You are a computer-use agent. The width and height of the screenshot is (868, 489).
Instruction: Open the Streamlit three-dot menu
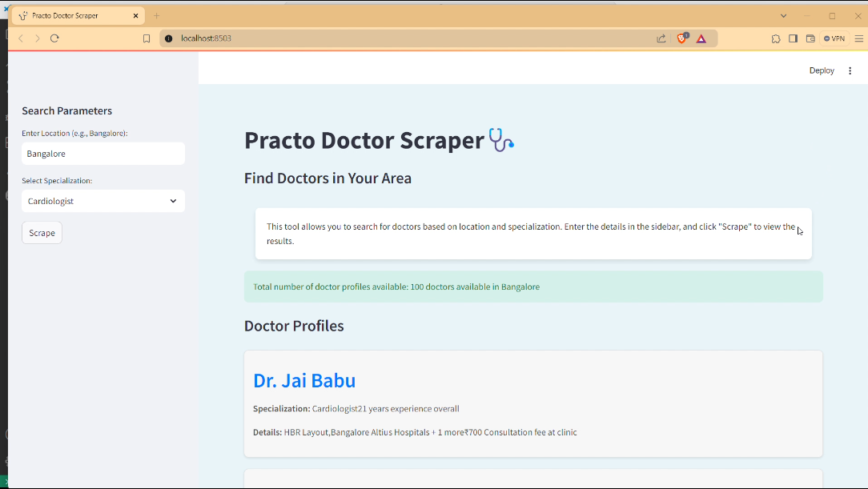coord(850,70)
